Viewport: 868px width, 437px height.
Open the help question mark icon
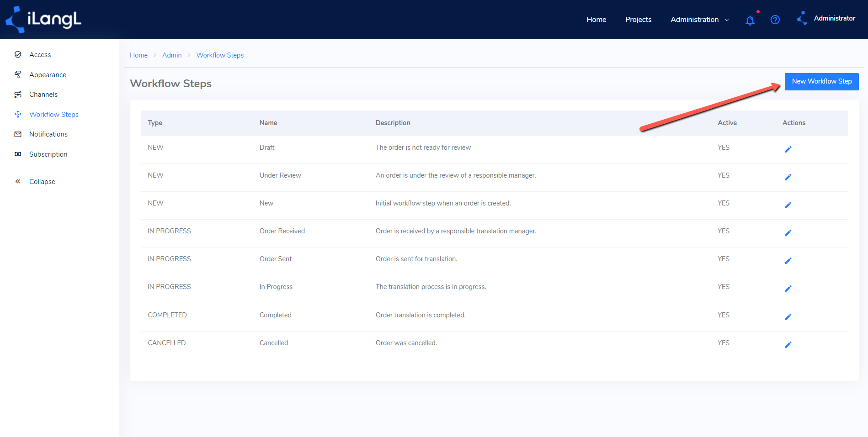click(x=775, y=20)
